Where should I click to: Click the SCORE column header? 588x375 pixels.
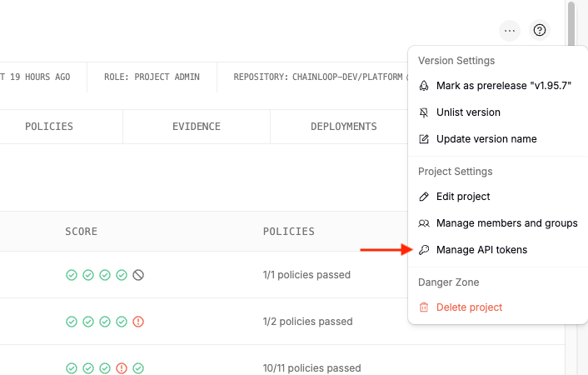tap(82, 232)
